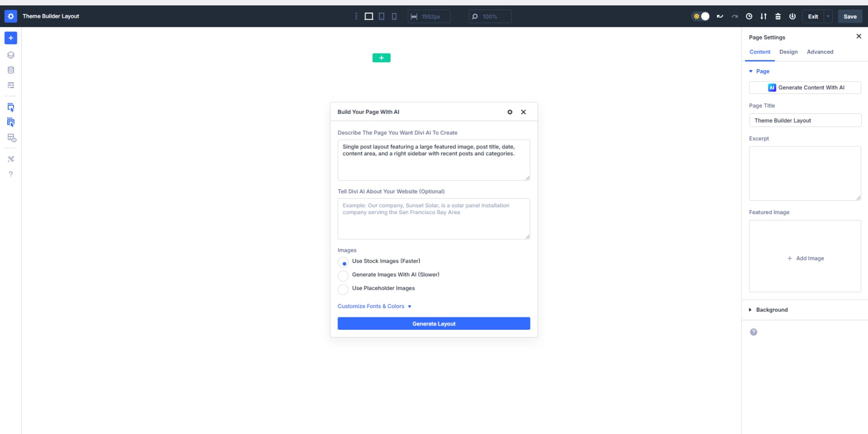Switch to the Design tab
The image size is (868, 434).
[x=788, y=52]
